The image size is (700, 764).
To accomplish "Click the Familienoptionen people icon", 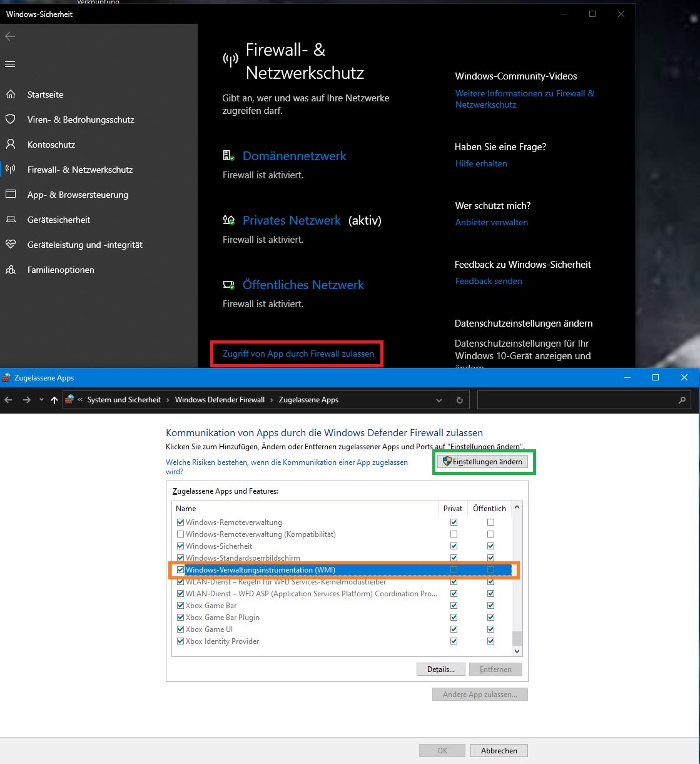I will pos(11,270).
